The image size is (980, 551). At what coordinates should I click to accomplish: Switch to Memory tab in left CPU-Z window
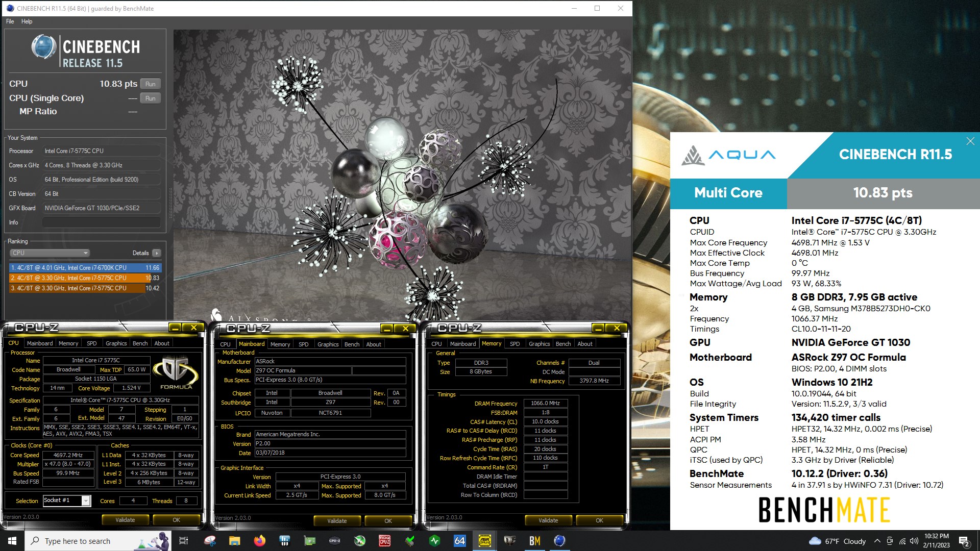click(68, 343)
